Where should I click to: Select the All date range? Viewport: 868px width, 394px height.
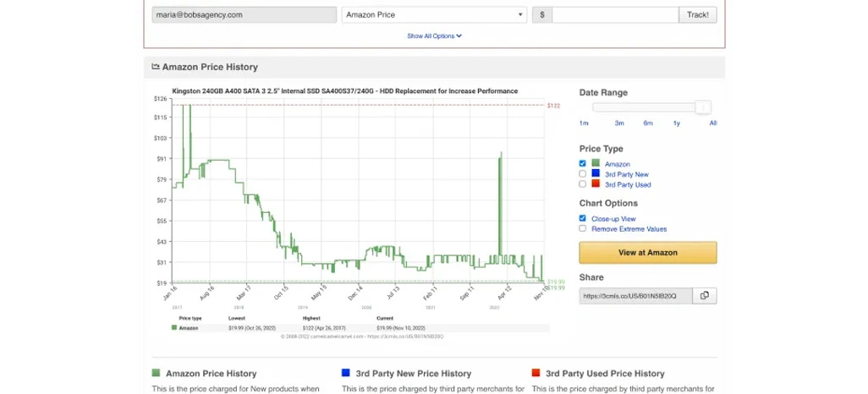tap(713, 123)
